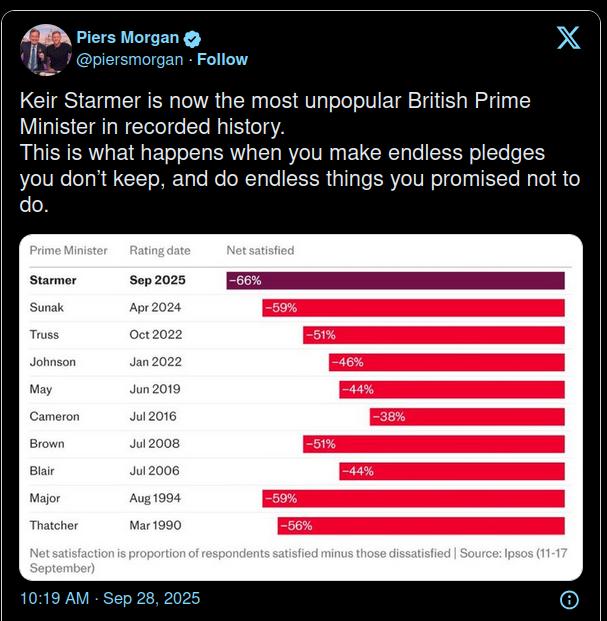Click Cameron's -38% satisfaction bar
Image resolution: width=607 pixels, height=621 pixels.
467,416
